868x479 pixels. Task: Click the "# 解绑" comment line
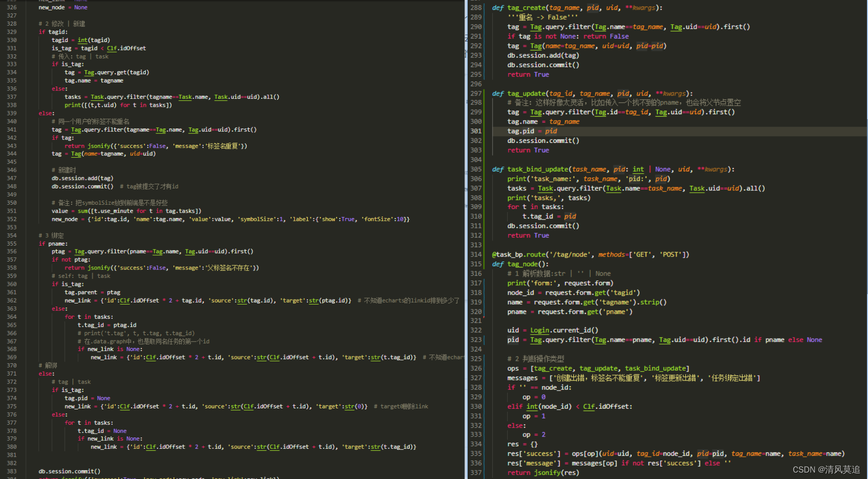tap(48, 365)
